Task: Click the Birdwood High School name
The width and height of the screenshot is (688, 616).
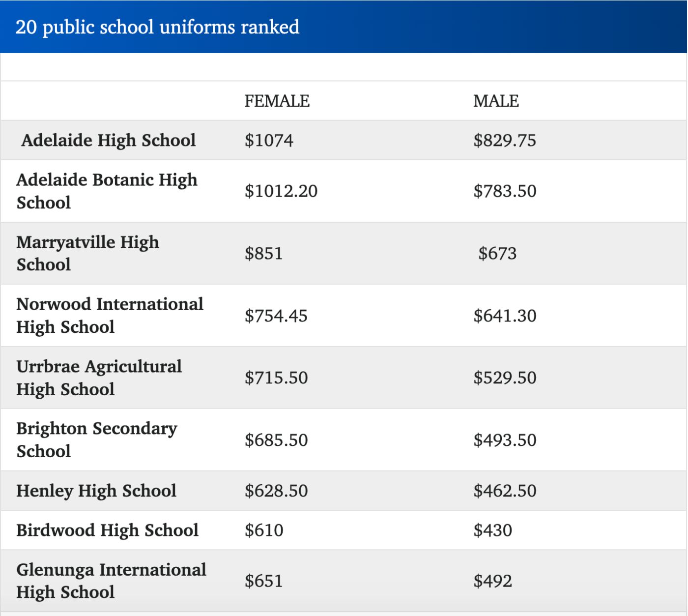Action: (x=107, y=530)
